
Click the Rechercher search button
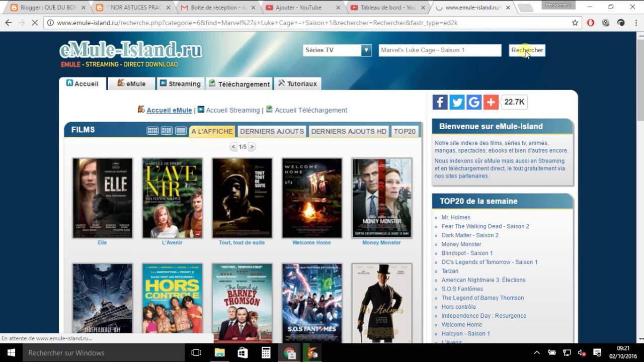[527, 50]
